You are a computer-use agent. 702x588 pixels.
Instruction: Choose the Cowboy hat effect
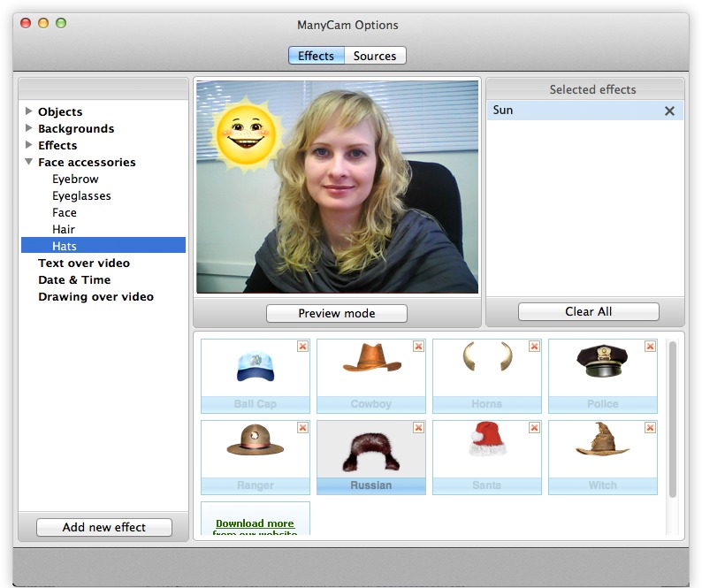click(370, 369)
